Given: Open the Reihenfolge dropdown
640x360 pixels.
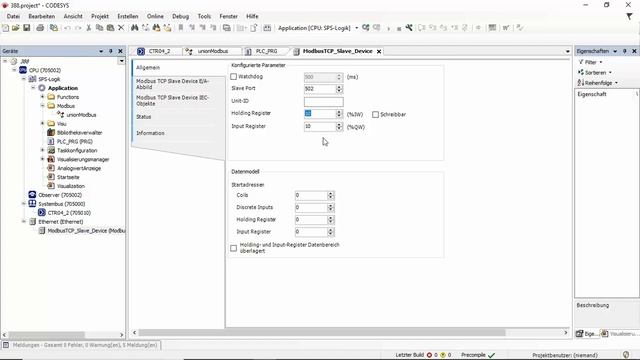Looking at the screenshot, I should click(x=616, y=83).
